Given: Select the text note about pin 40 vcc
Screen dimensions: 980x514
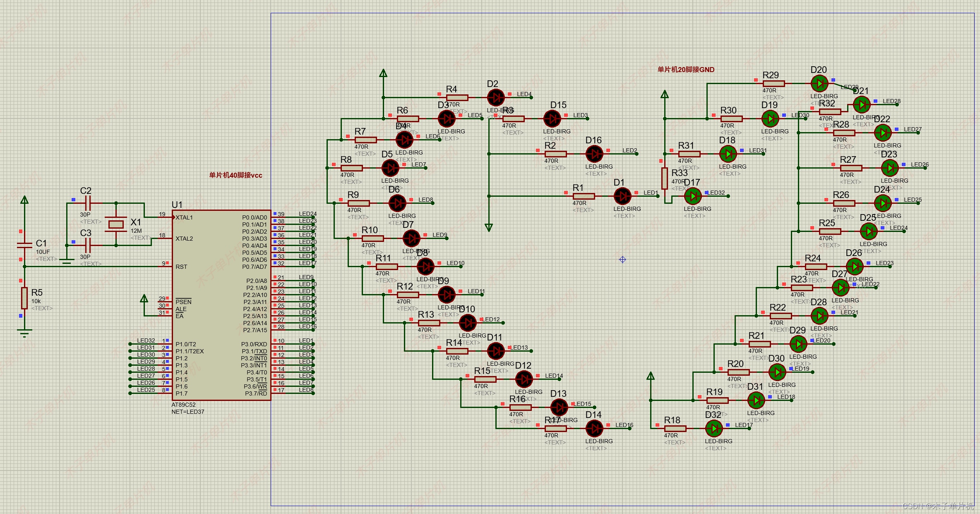Looking at the screenshot, I should 235,175.
